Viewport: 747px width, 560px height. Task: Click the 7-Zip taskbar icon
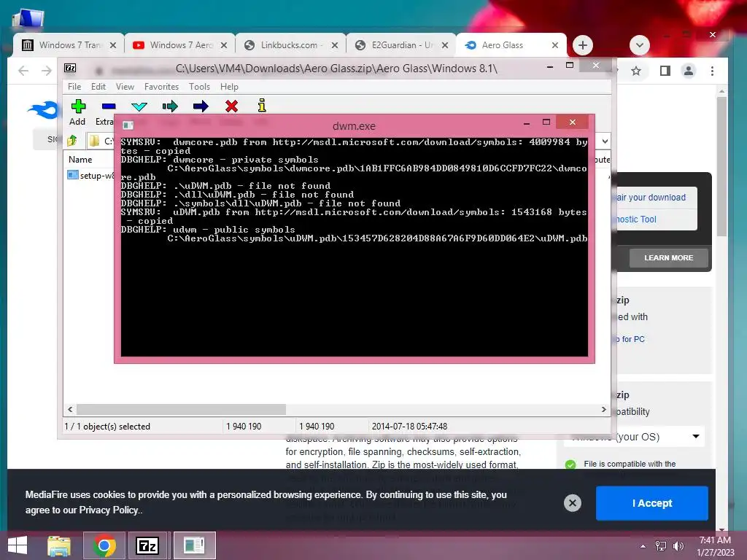[x=147, y=545]
